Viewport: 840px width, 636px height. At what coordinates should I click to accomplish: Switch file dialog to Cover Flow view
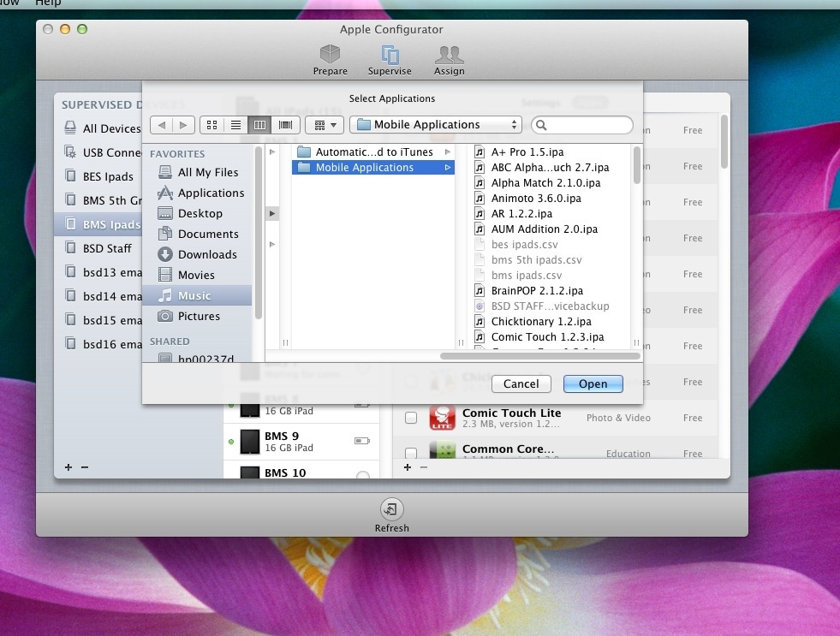point(285,125)
